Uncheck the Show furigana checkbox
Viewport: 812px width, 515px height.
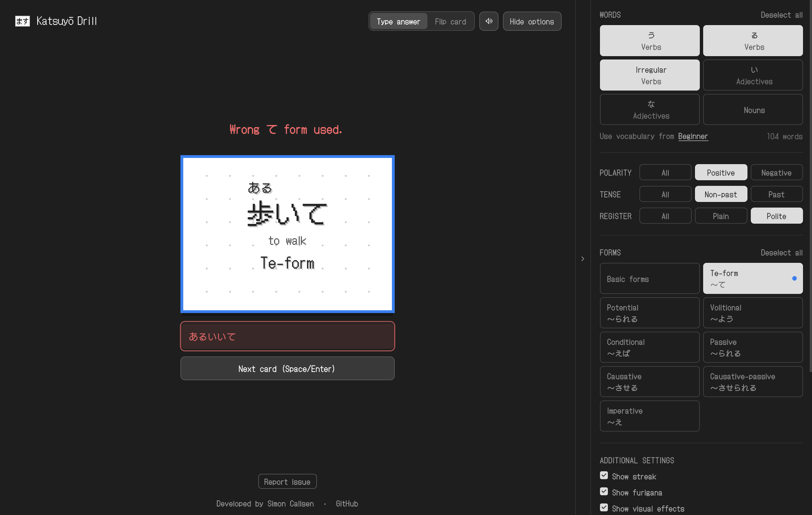[604, 492]
